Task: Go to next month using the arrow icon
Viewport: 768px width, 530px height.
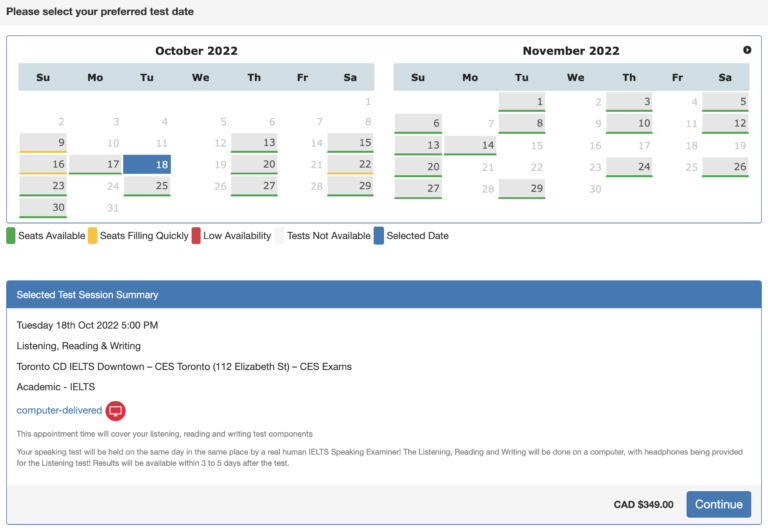Action: pos(747,50)
